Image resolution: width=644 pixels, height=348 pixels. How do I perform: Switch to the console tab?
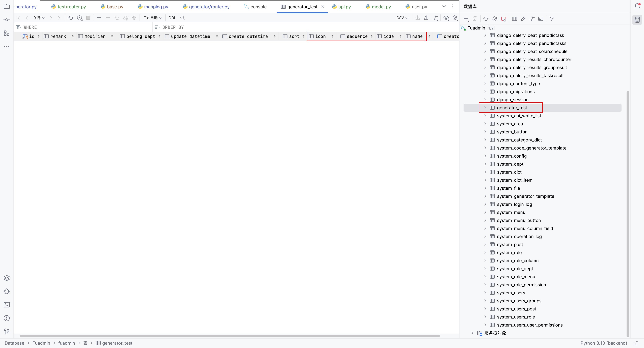[x=258, y=7]
